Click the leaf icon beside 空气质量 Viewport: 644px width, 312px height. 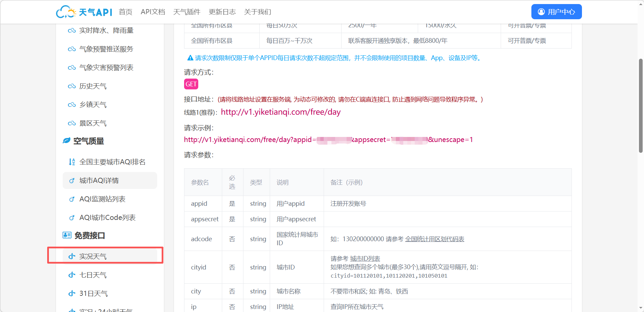[x=66, y=141]
